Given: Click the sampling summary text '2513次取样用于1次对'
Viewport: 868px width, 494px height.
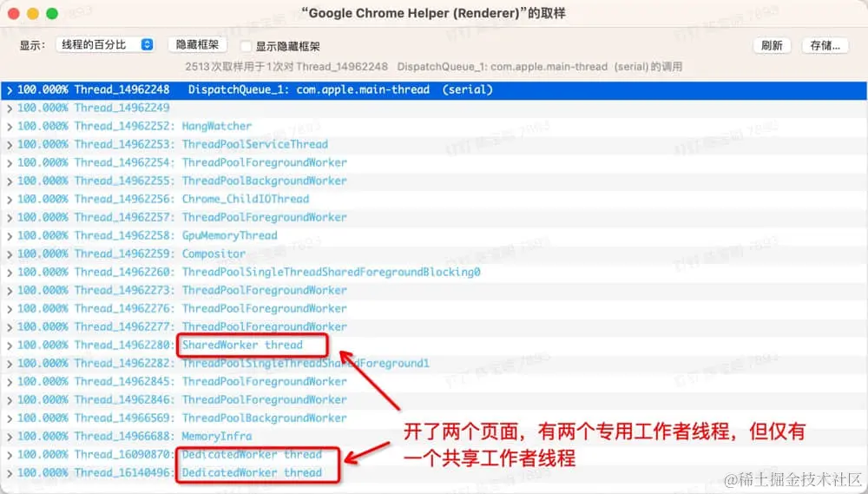Looking at the screenshot, I should [239, 67].
